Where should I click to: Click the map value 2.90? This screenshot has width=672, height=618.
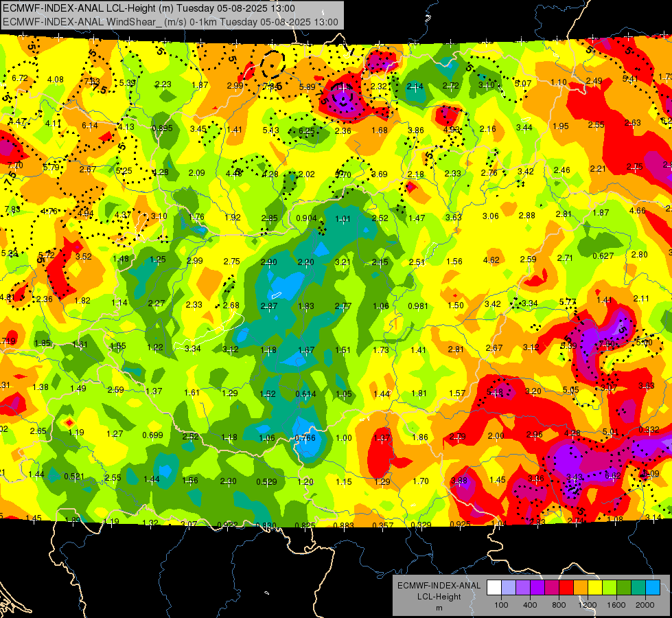click(x=269, y=262)
